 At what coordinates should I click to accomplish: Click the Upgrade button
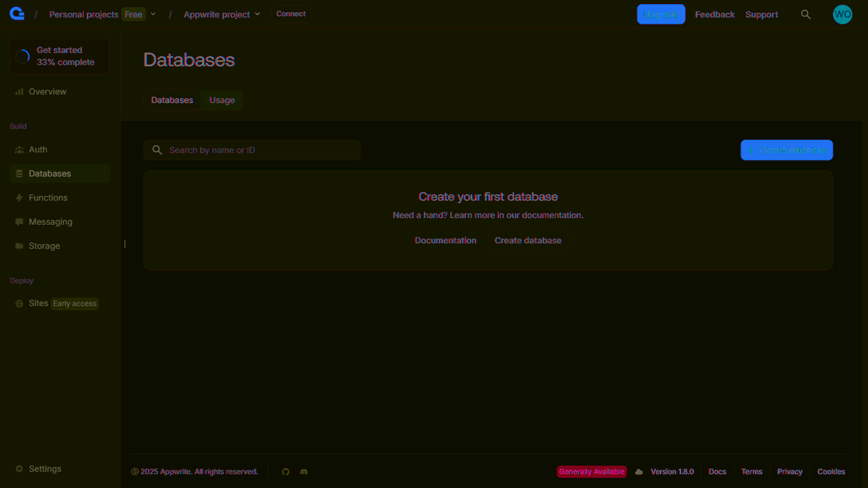tap(661, 14)
